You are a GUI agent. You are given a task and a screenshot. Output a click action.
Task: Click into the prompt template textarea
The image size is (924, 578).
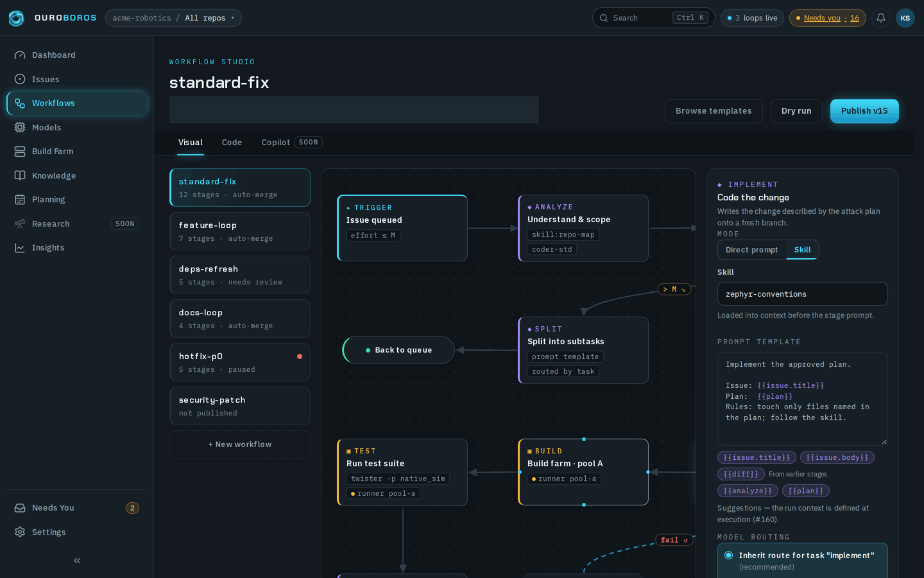[803, 399]
